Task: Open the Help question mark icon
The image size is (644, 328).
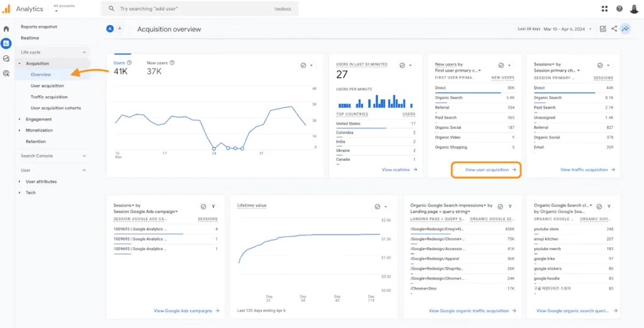Action: click(619, 9)
